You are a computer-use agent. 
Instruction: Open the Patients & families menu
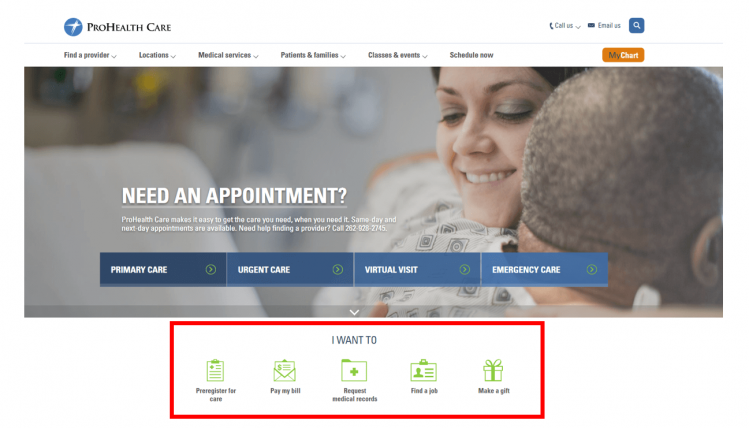pos(313,55)
